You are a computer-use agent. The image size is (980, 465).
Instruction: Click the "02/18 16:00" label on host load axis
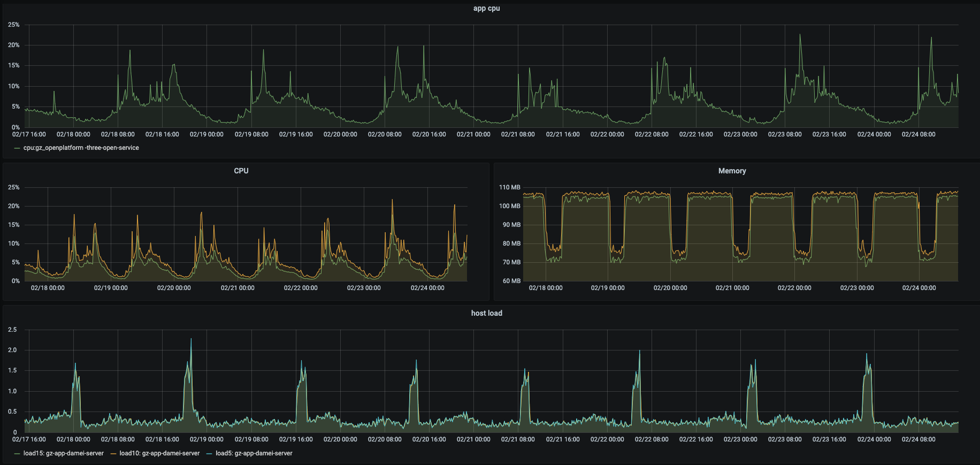coord(162,439)
